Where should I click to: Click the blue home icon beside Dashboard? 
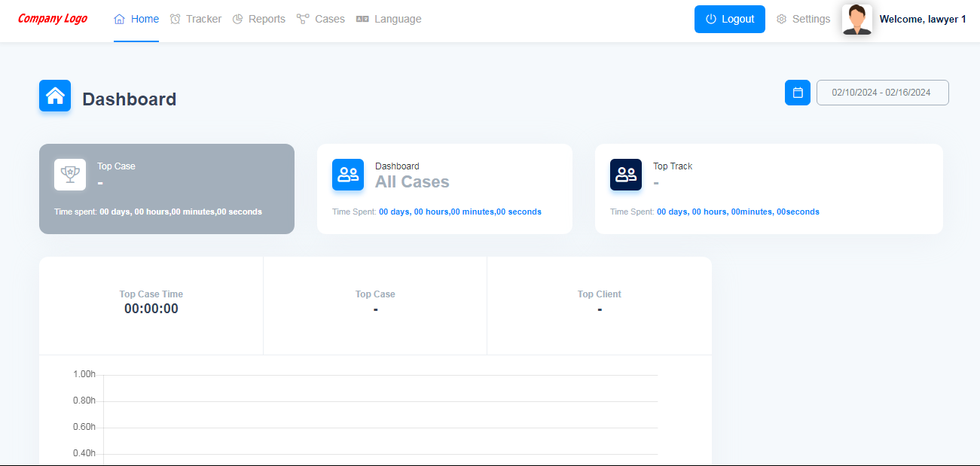coord(55,96)
